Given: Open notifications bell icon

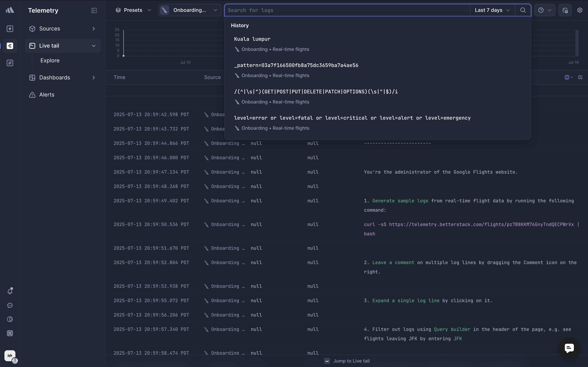Looking at the screenshot, I should click(10, 291).
